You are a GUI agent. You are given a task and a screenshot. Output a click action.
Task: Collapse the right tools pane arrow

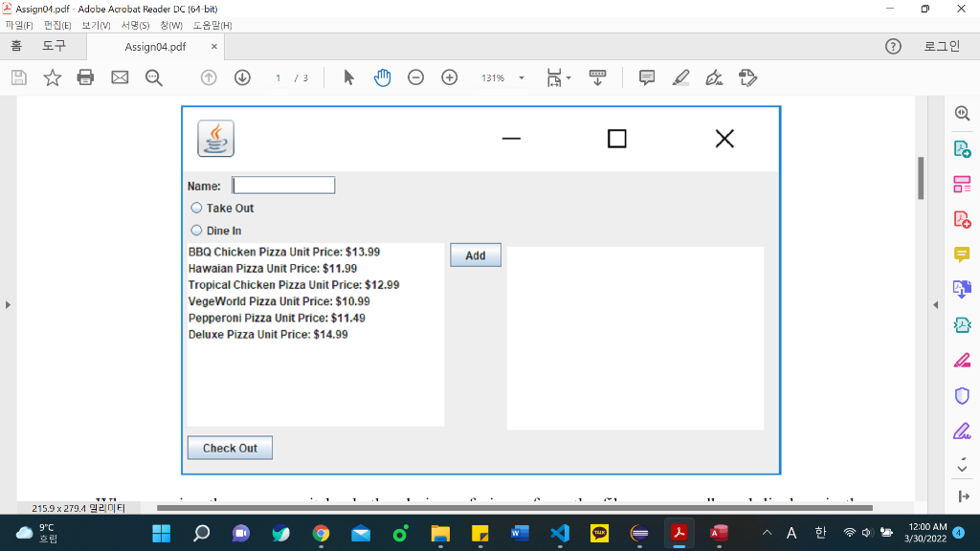(936, 305)
